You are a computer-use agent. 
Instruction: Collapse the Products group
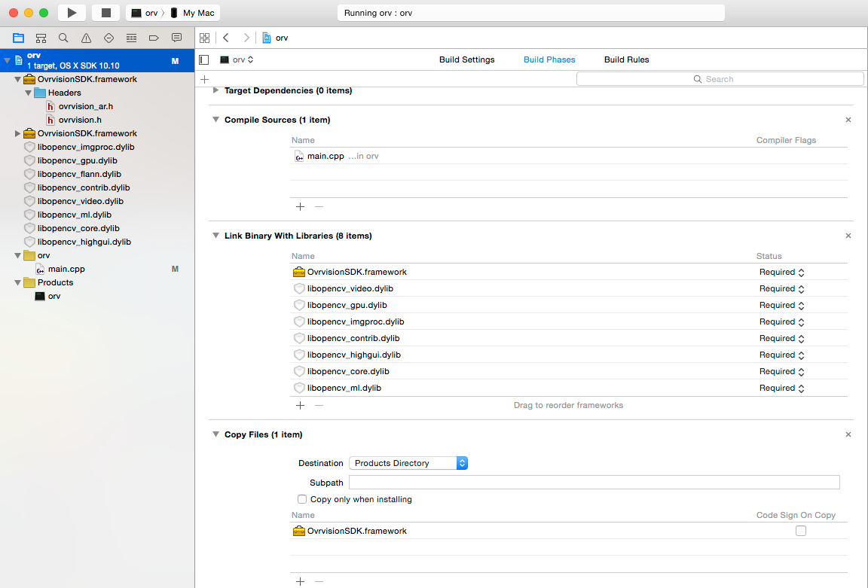(18, 282)
